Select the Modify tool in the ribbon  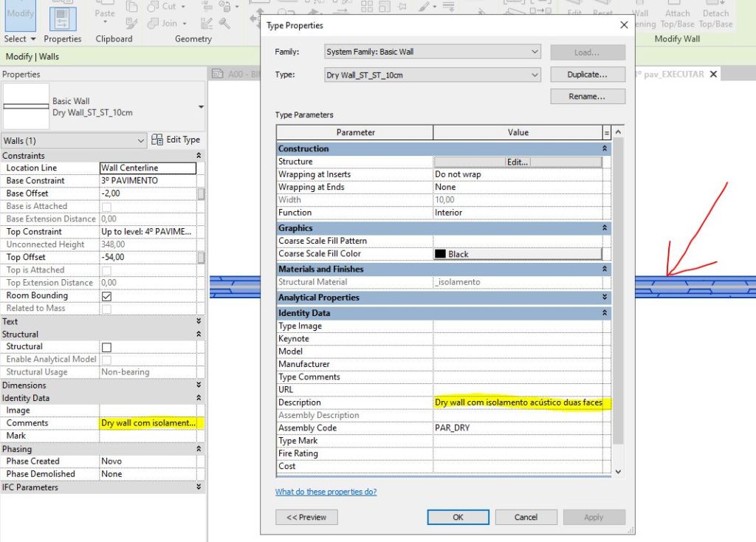point(20,15)
